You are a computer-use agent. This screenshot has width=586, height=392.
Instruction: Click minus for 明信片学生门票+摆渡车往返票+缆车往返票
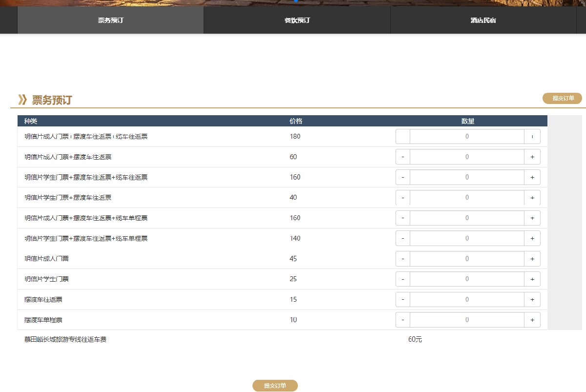click(403, 177)
